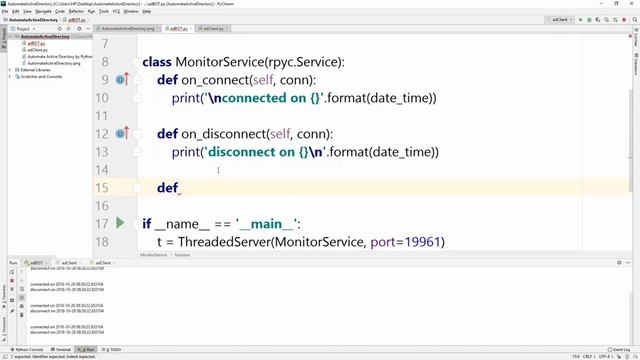Open Run panel settings gear
The image size is (640, 360).
[619, 263]
